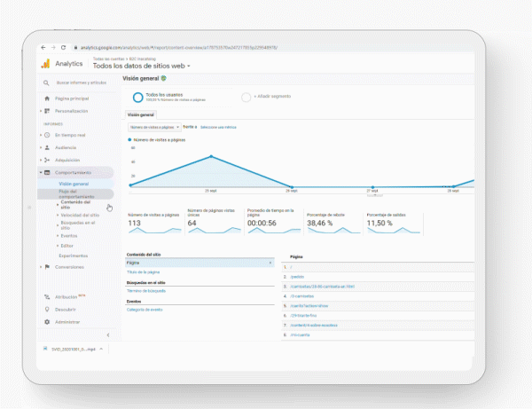The height and width of the screenshot is (409, 532).
Task: Expand the Adquisición section
Action: coord(41,160)
